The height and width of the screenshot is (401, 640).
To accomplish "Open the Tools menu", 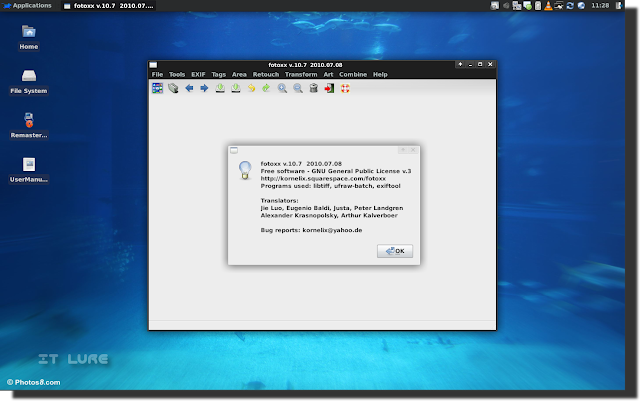I will [177, 74].
